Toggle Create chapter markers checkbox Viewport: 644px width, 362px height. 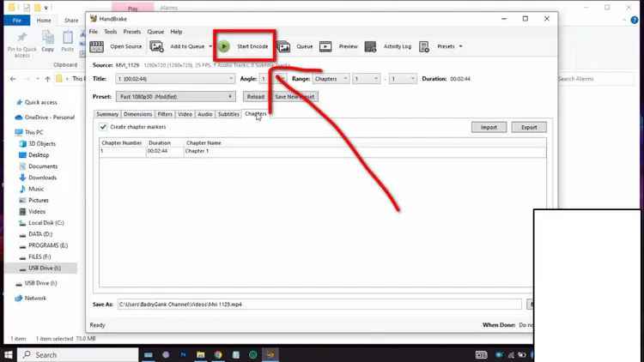pyautogui.click(x=103, y=127)
